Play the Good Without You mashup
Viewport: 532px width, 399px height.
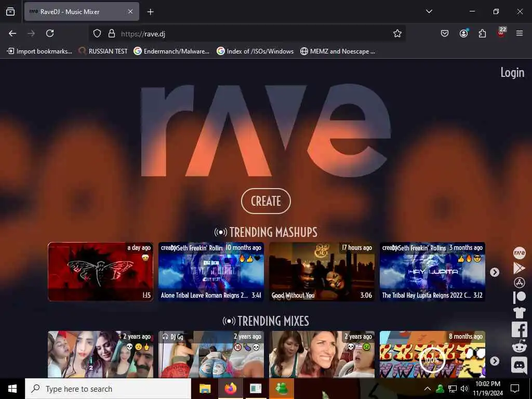[322, 271]
